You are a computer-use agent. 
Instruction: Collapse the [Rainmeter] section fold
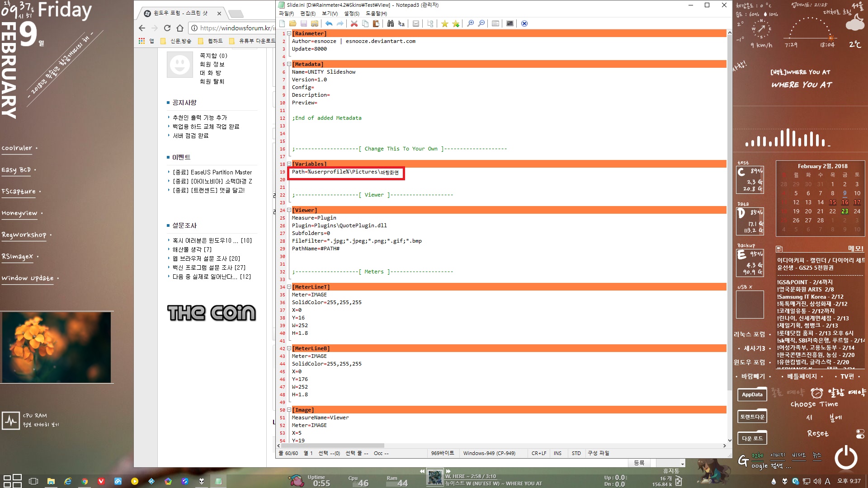point(289,33)
